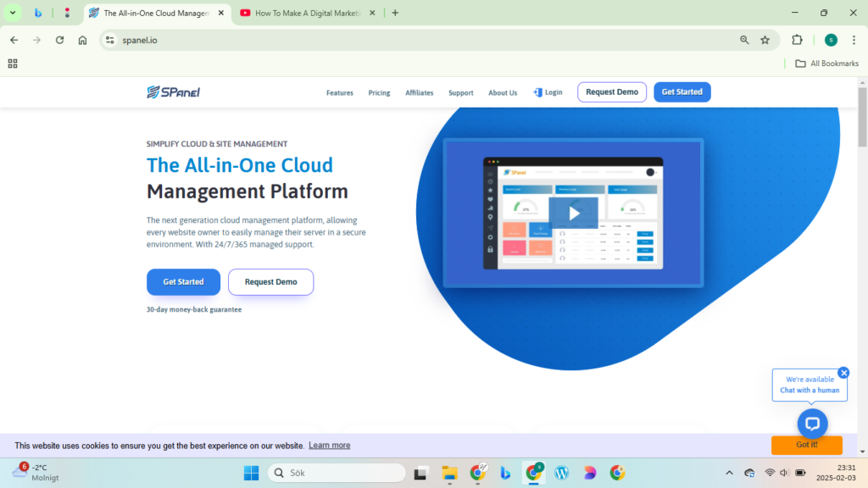Open the All Bookmarks folder
The height and width of the screenshot is (488, 868).
827,64
